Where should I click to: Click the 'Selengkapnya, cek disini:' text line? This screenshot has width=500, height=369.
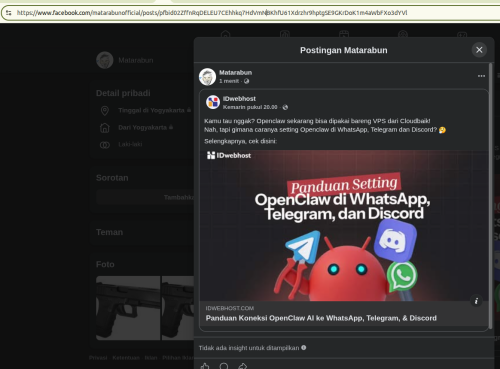(240, 141)
